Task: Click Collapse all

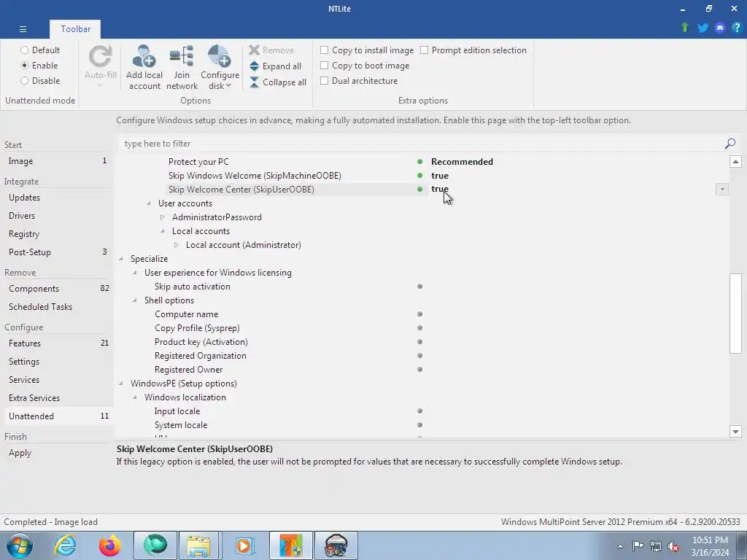Action: [278, 82]
